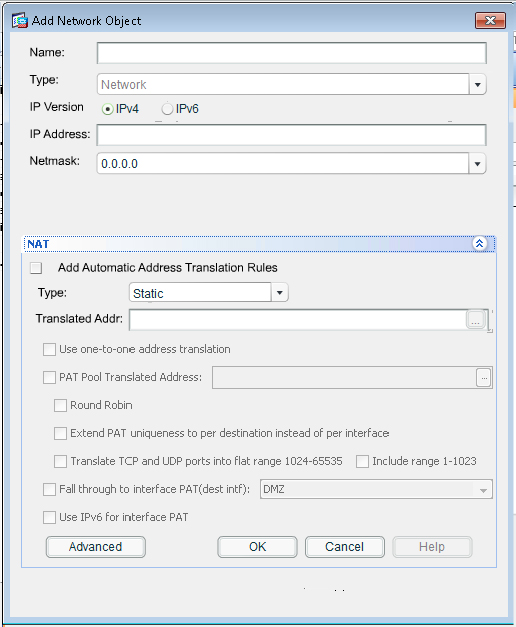This screenshot has width=516, height=627.
Task: Check Use one-to-one address translation
Action: coord(49,349)
